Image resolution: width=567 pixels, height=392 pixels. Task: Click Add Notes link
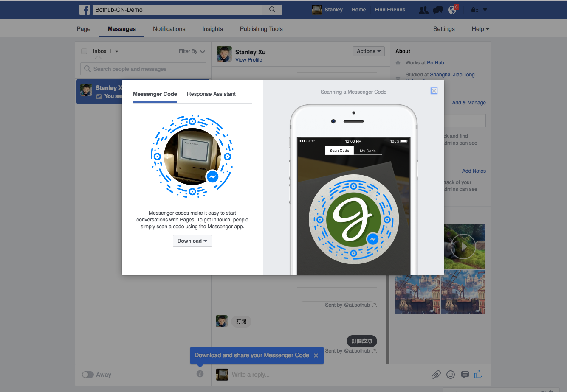(474, 171)
